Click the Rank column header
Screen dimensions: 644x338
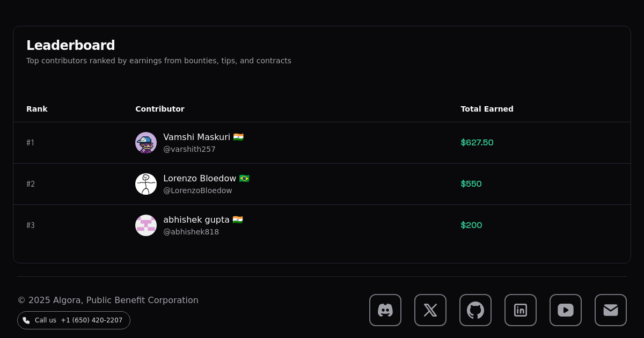coord(37,109)
